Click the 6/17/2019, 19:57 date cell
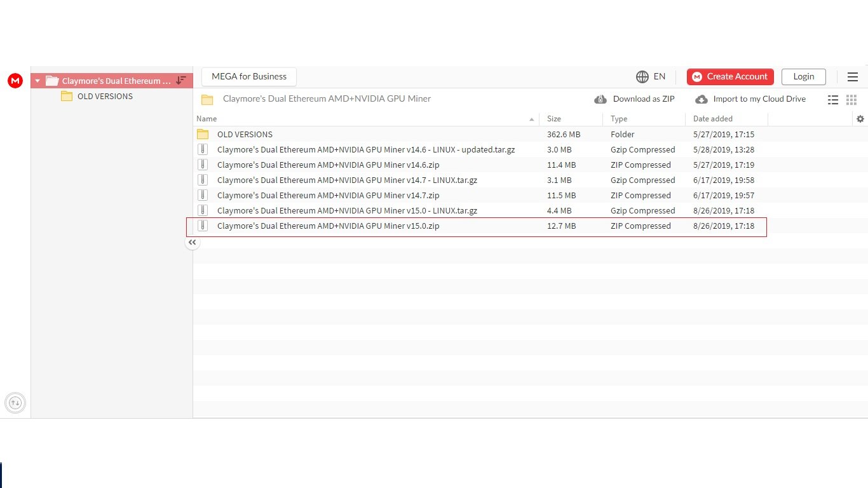The image size is (868, 488). (724, 195)
